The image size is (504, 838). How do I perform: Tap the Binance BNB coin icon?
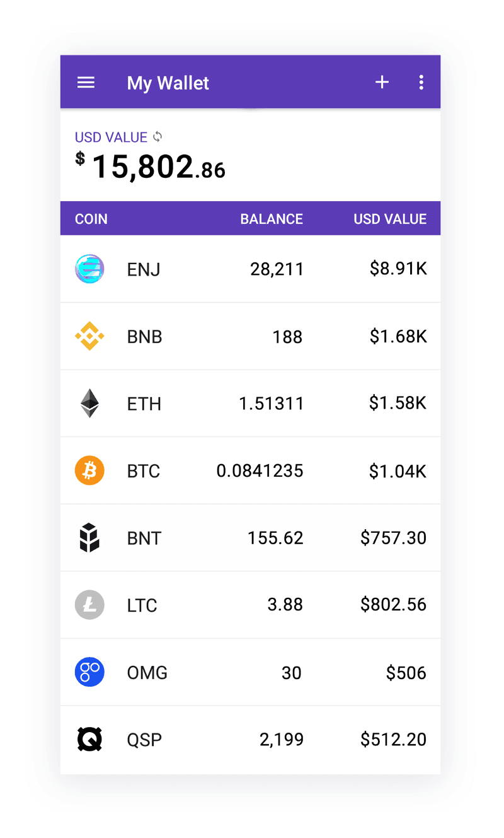tap(89, 336)
